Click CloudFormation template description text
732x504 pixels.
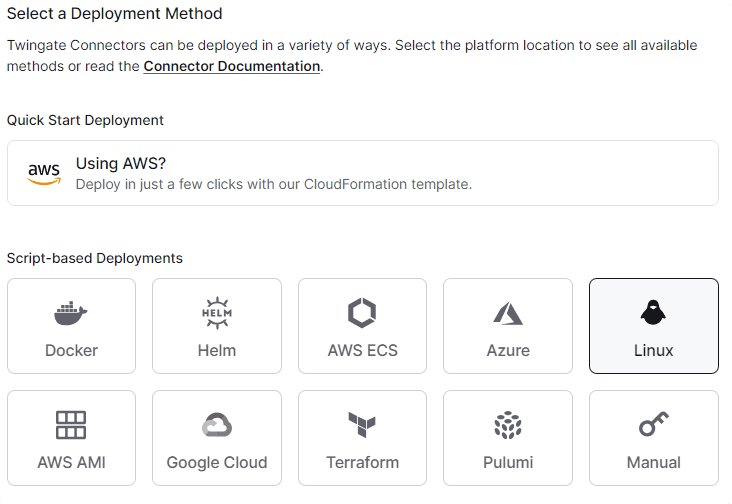[273, 184]
